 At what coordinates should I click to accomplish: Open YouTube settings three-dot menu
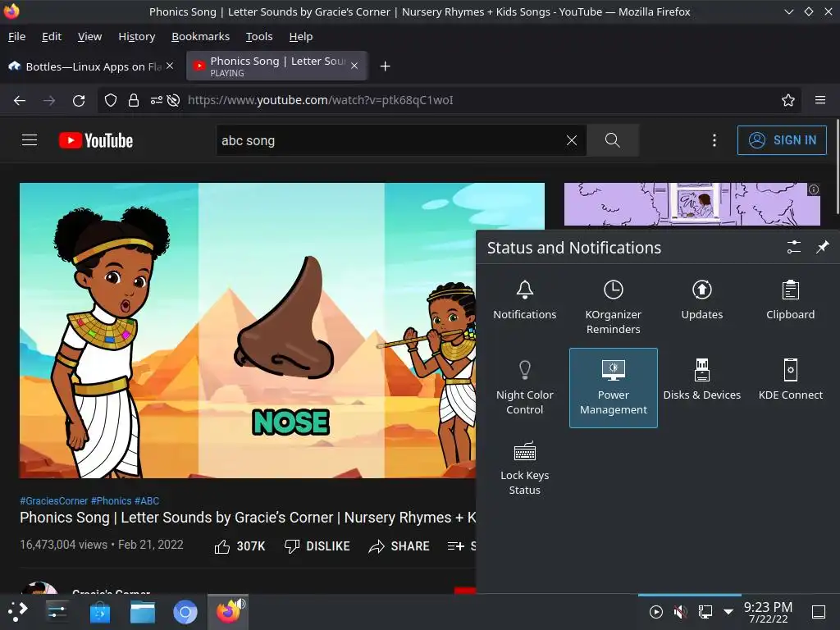click(714, 140)
